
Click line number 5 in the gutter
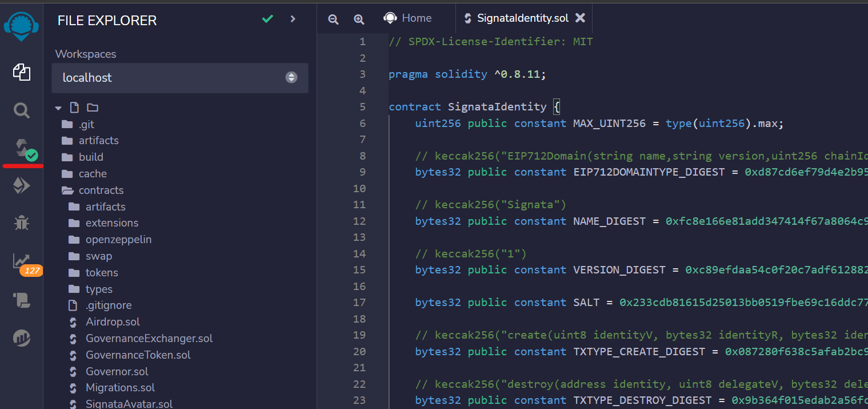pos(362,107)
